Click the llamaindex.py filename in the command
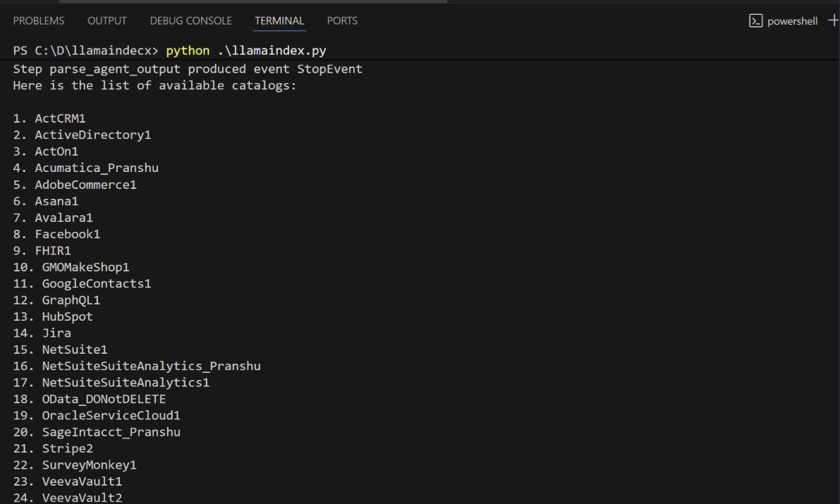This screenshot has width=840, height=504. (281, 50)
